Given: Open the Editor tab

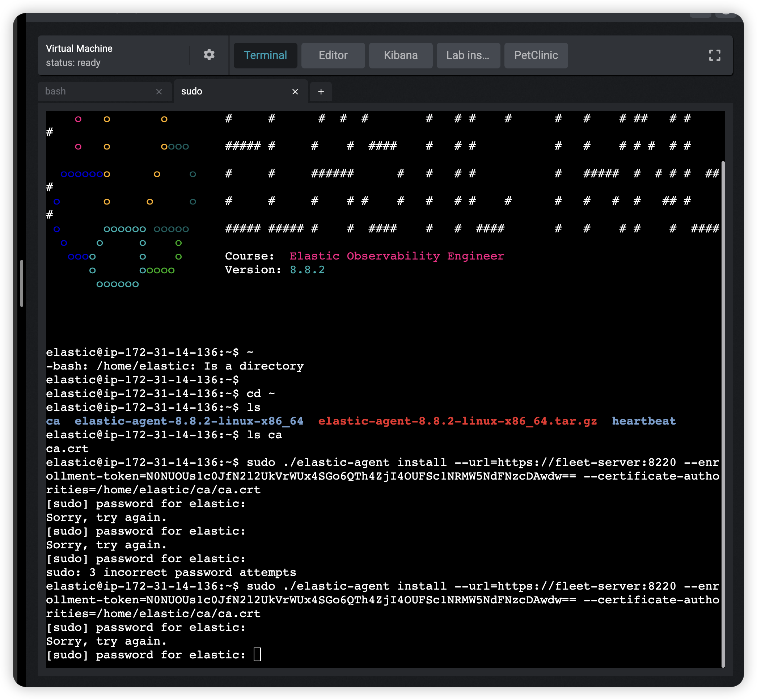Looking at the screenshot, I should tap(333, 55).
